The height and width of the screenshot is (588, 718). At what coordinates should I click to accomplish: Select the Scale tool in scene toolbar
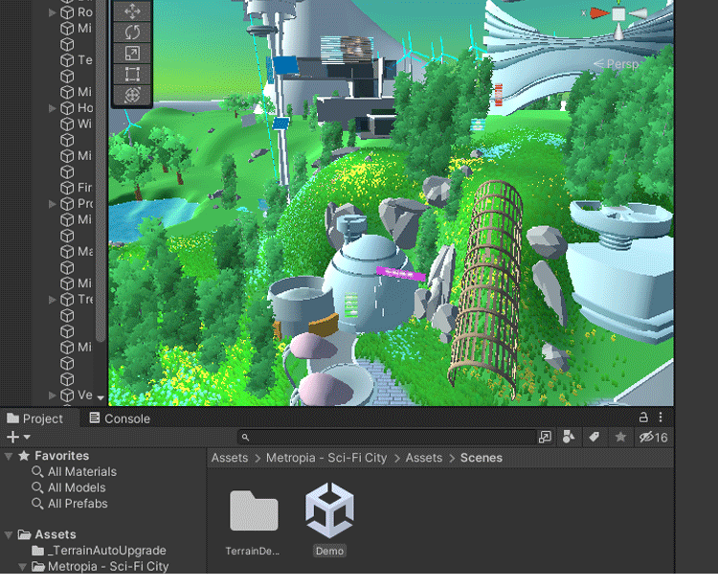point(132,53)
